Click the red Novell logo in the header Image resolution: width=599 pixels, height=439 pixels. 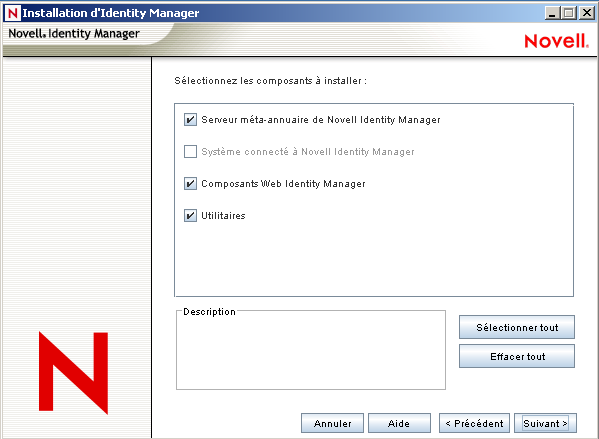click(556, 41)
